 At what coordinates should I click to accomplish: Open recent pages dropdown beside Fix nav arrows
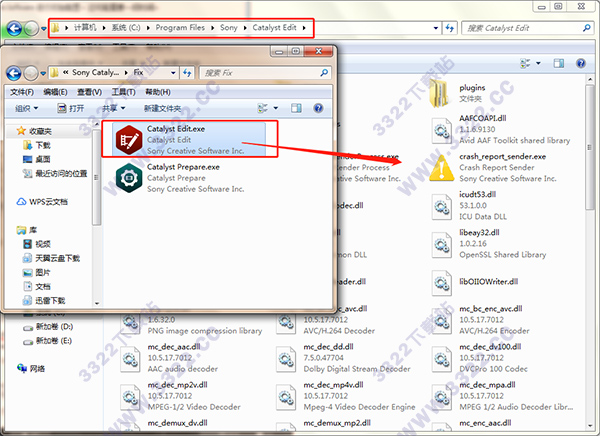click(x=43, y=73)
